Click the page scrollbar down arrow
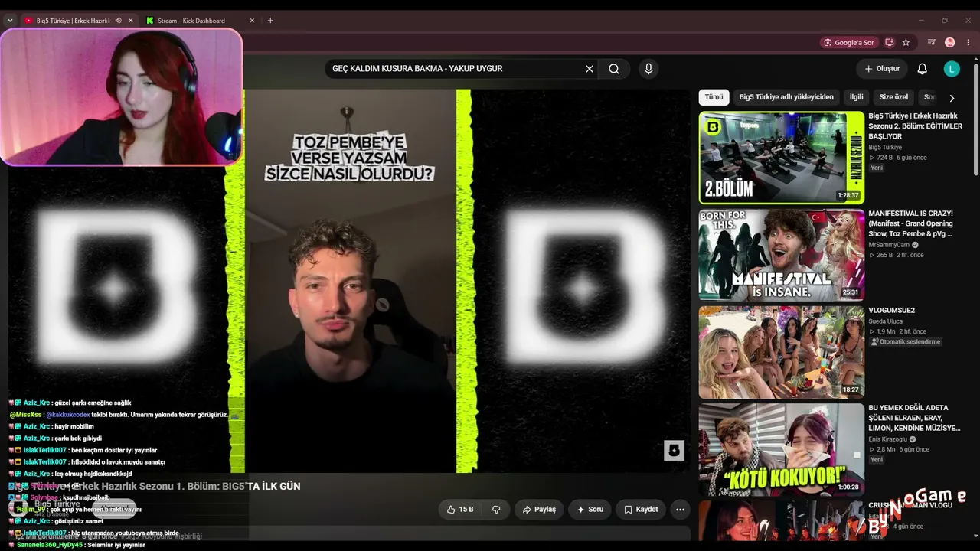The height and width of the screenshot is (551, 980). coord(975,536)
